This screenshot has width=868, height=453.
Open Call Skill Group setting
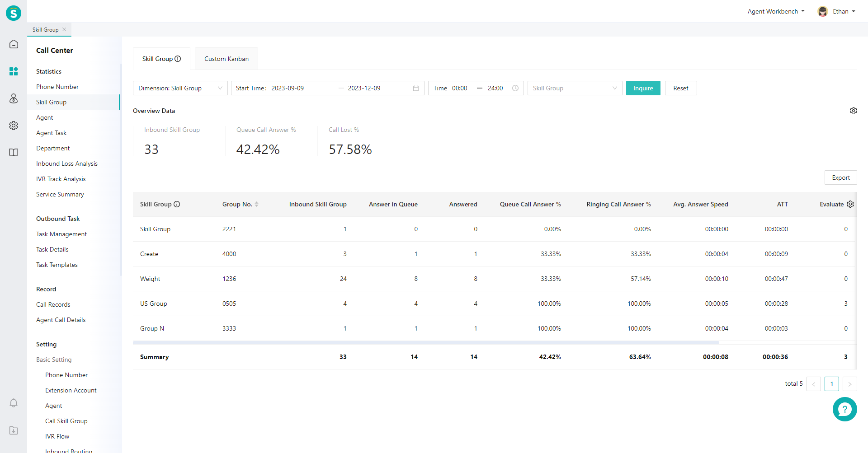[66, 421]
